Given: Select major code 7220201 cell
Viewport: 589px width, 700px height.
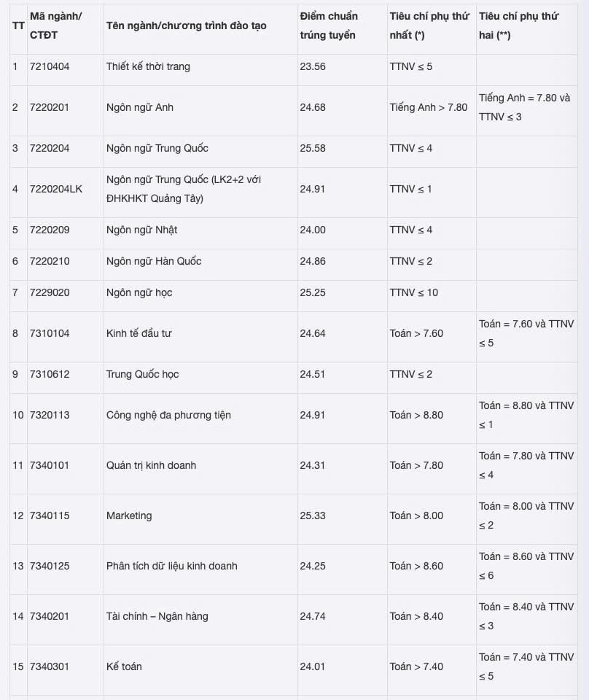Looking at the screenshot, I should 50,107.
